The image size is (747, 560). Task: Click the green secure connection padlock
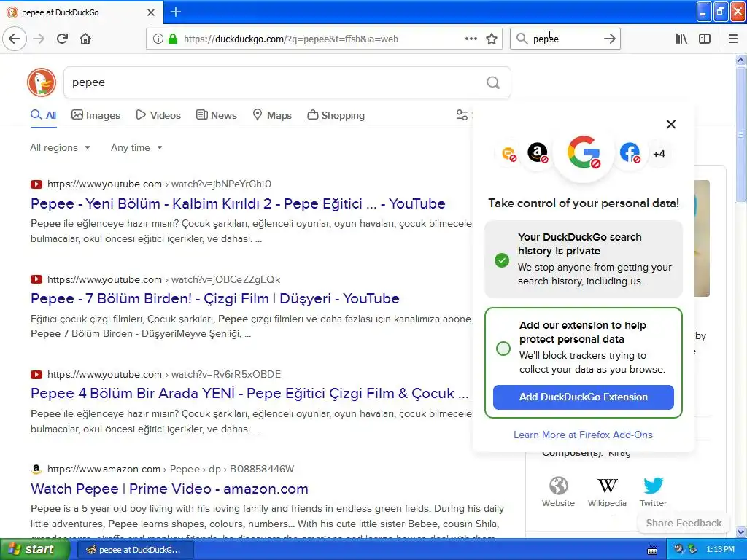tap(173, 39)
